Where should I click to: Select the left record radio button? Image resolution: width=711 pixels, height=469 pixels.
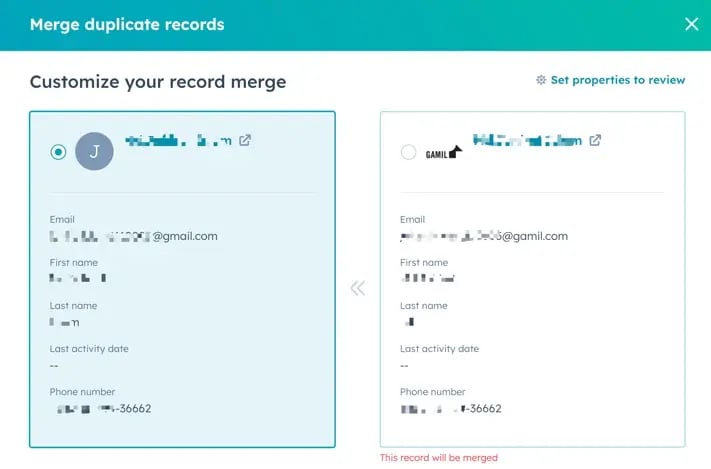(58, 151)
